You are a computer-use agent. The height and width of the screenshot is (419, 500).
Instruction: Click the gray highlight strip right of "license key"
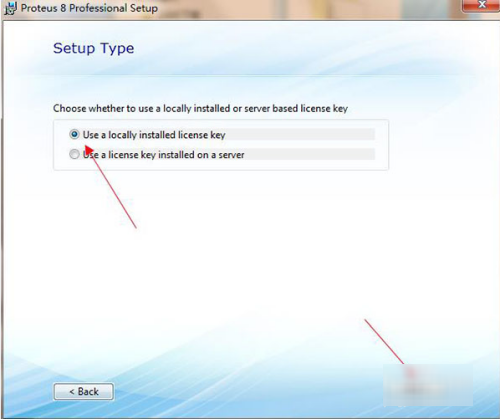pos(300,134)
